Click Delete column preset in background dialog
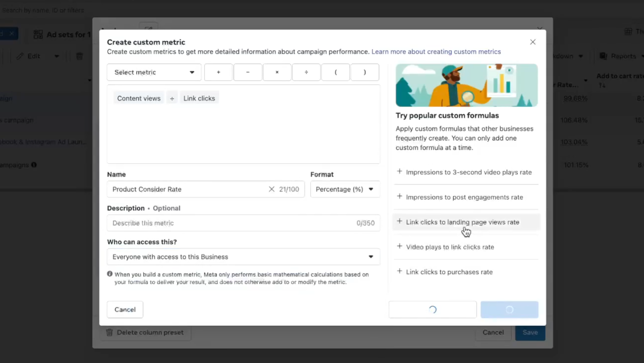 [x=145, y=332]
